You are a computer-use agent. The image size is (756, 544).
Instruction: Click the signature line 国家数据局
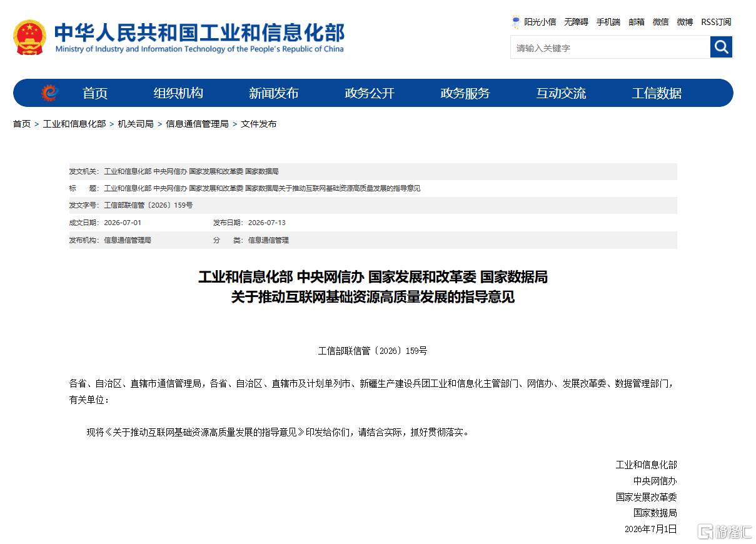pos(655,513)
